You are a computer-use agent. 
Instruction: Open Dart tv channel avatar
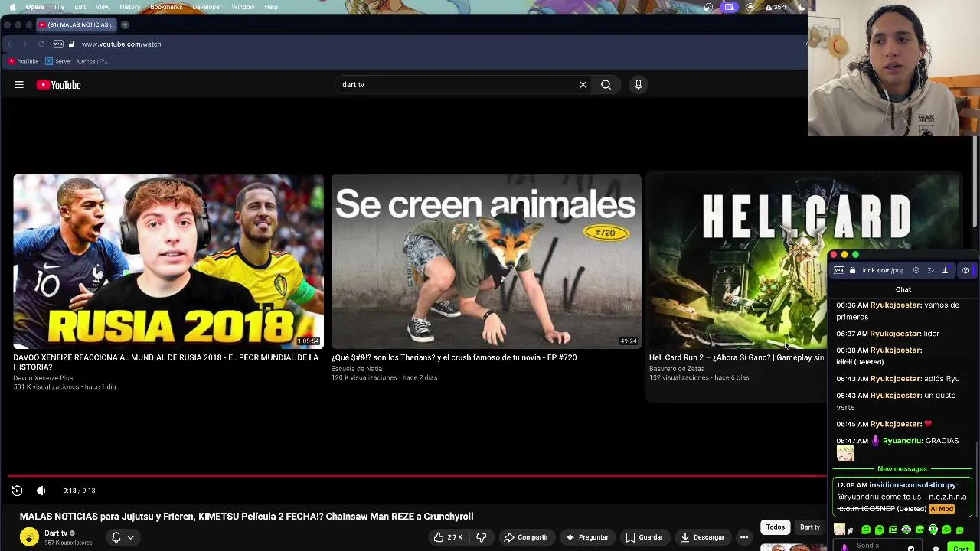[29, 537]
